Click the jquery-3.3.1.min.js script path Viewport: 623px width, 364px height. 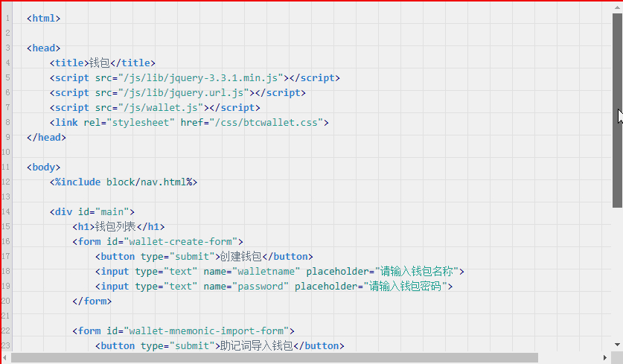click(202, 78)
